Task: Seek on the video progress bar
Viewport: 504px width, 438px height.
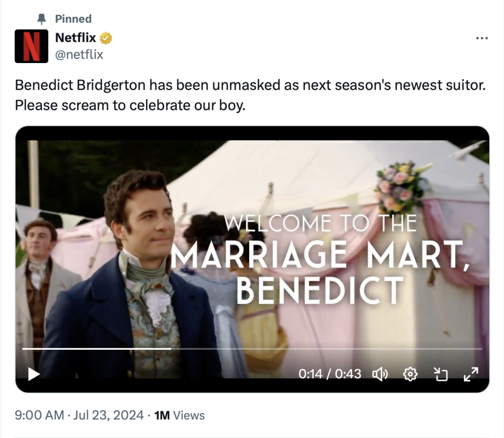Action: [x=252, y=348]
